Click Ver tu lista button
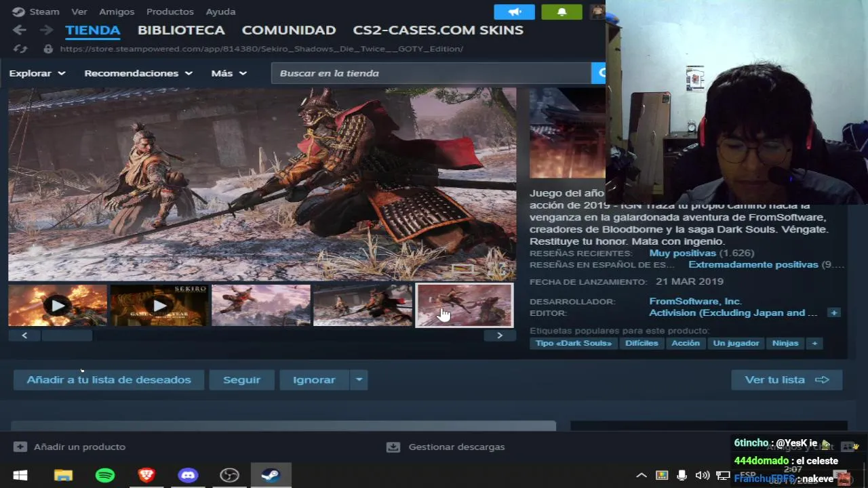The height and width of the screenshot is (488, 868). 787,380
